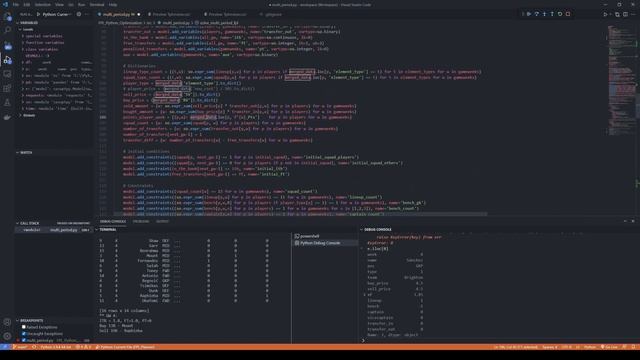Expand function variables
Image resolution: width=640 pixels, height=360 pixels.
[44, 42]
